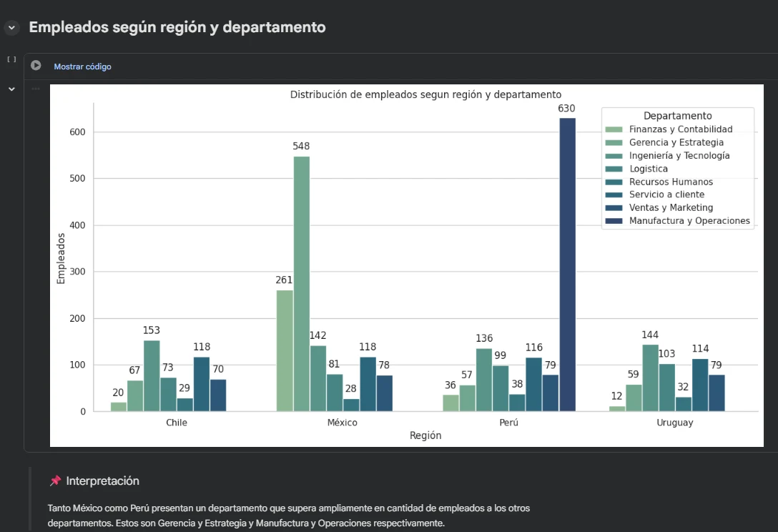Click the 'Finanzas y Contabilidad' legend color swatch
Image resolution: width=778 pixels, height=532 pixels.
click(x=614, y=129)
